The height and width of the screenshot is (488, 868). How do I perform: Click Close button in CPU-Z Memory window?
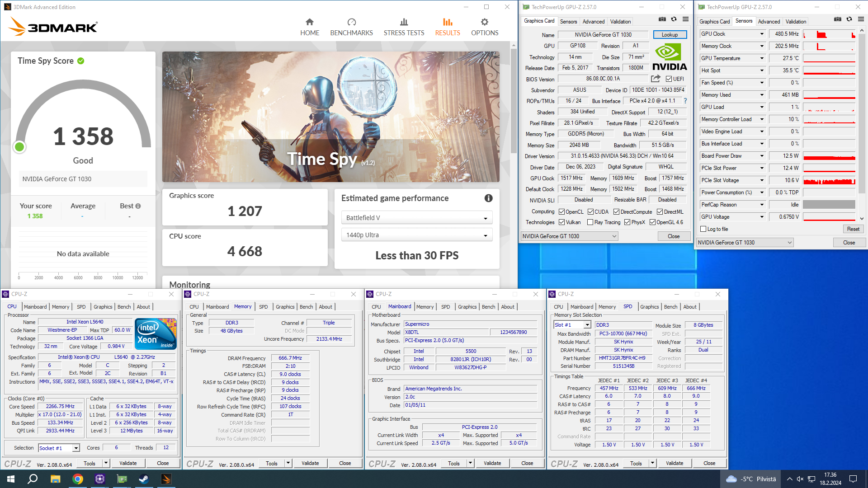(345, 463)
